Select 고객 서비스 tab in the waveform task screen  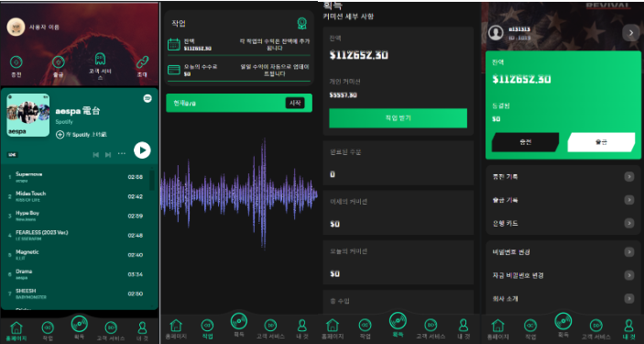click(x=270, y=328)
